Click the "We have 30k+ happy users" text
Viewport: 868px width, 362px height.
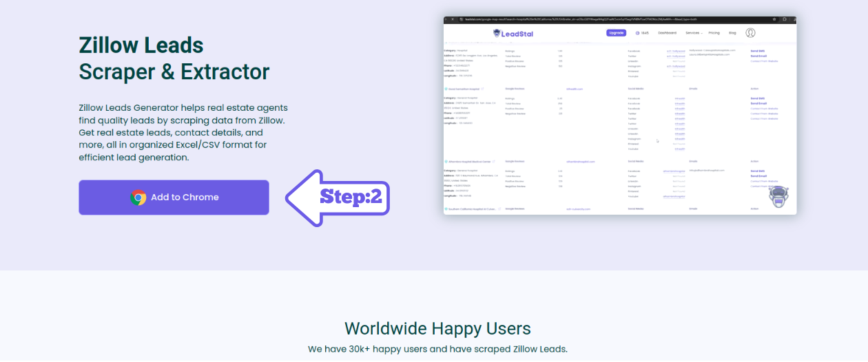pos(437,349)
